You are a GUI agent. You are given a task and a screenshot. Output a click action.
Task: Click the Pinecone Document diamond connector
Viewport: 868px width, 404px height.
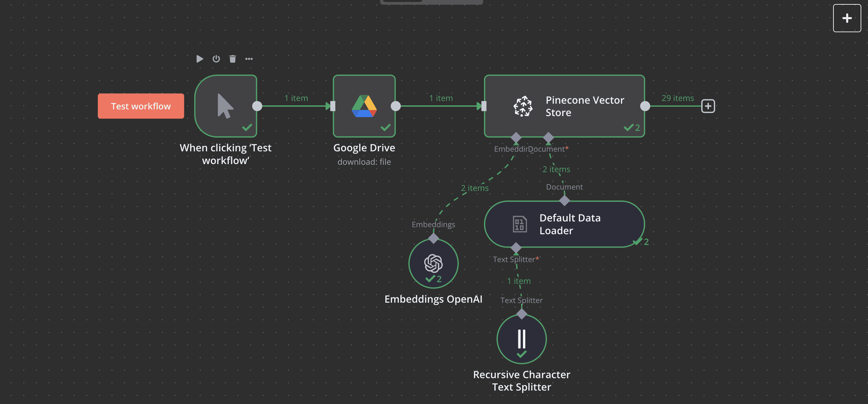coord(548,138)
